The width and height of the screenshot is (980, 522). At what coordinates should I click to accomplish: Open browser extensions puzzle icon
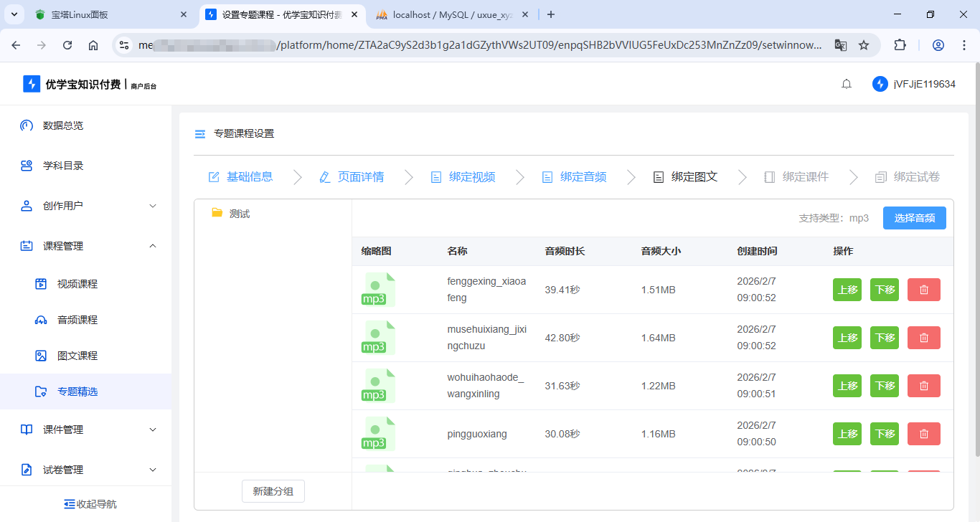900,45
